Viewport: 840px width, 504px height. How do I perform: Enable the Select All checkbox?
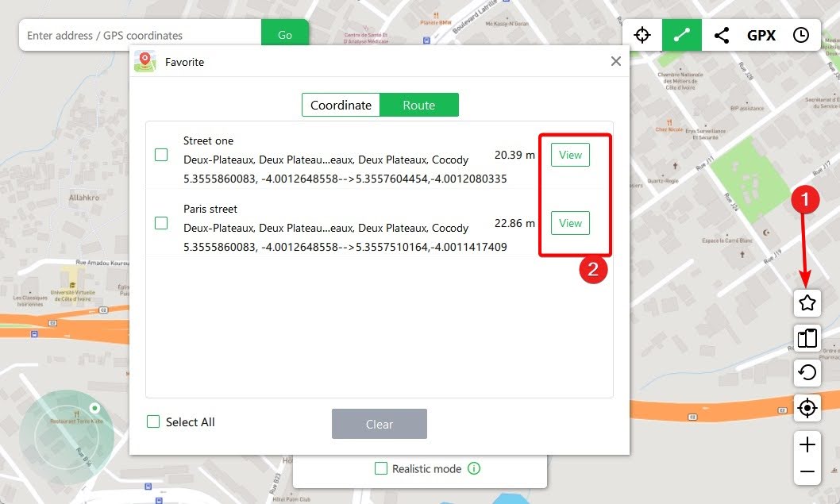point(152,421)
